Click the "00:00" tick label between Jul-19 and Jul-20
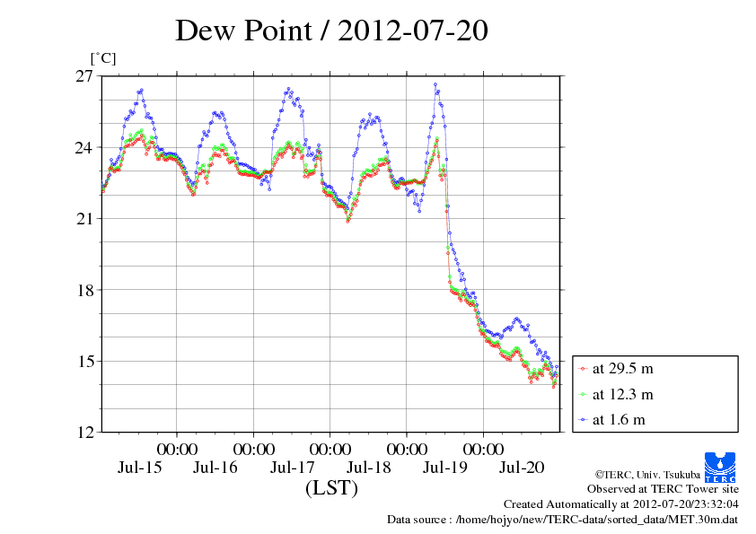This screenshot has height=534, width=756. click(484, 449)
